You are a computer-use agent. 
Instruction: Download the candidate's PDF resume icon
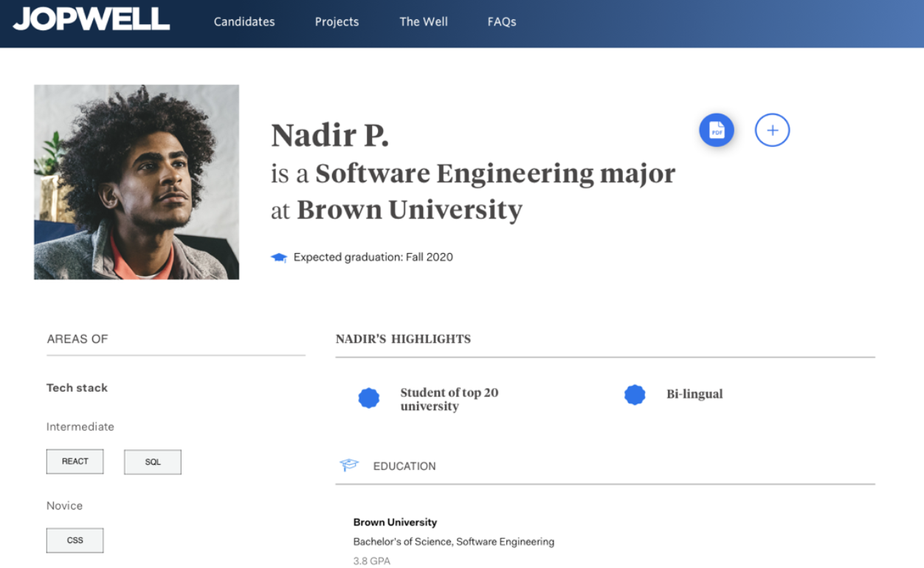coord(717,131)
